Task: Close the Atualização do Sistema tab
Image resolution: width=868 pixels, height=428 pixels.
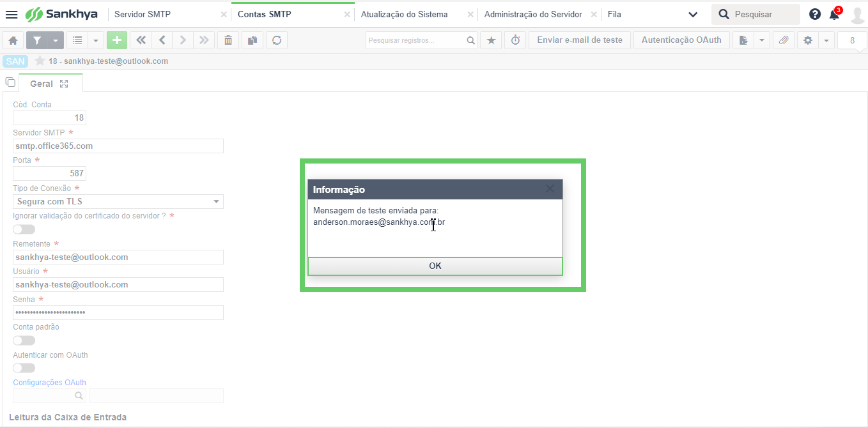Action: pyautogui.click(x=470, y=14)
